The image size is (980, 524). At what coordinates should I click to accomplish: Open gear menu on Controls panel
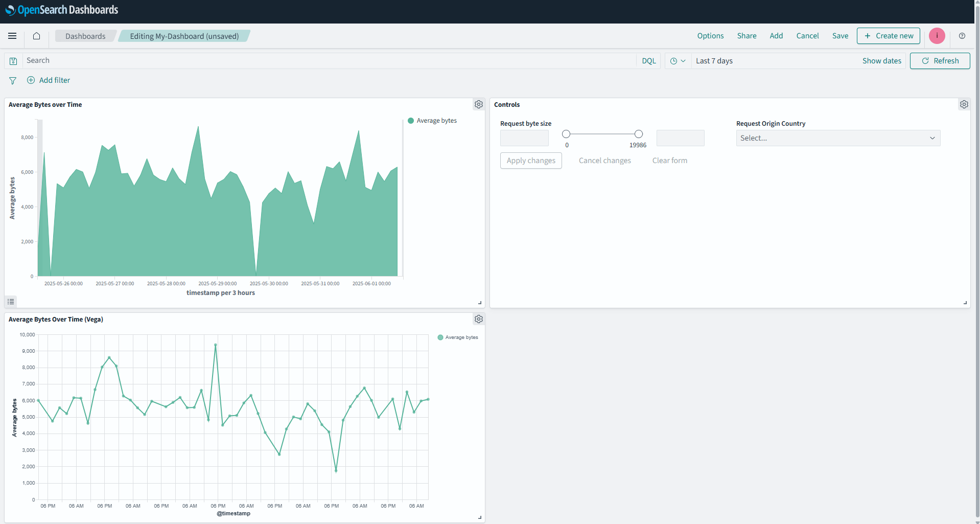pyautogui.click(x=964, y=104)
